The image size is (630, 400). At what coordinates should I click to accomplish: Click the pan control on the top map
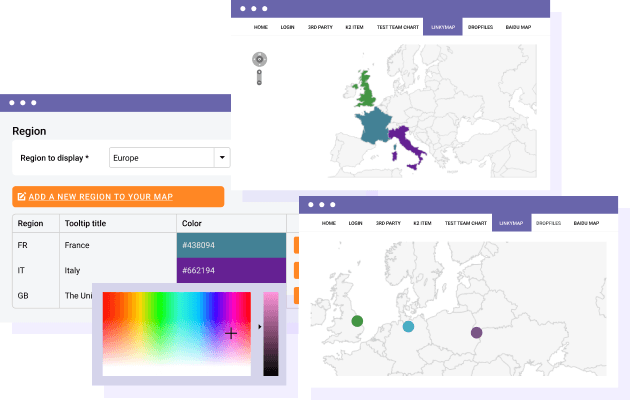(x=259, y=59)
